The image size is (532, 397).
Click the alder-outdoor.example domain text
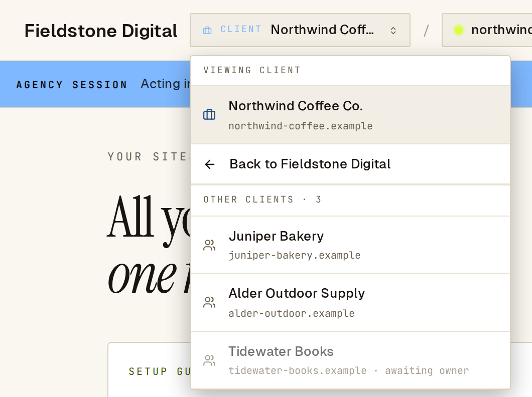click(292, 313)
